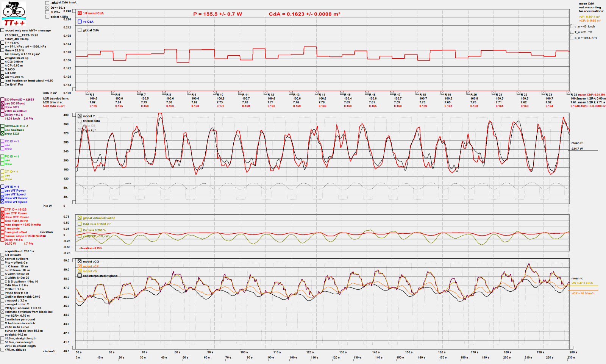This screenshot has height=364, width=606.
Task: Check the v_n = 40. km/h box
Action: point(572,27)
